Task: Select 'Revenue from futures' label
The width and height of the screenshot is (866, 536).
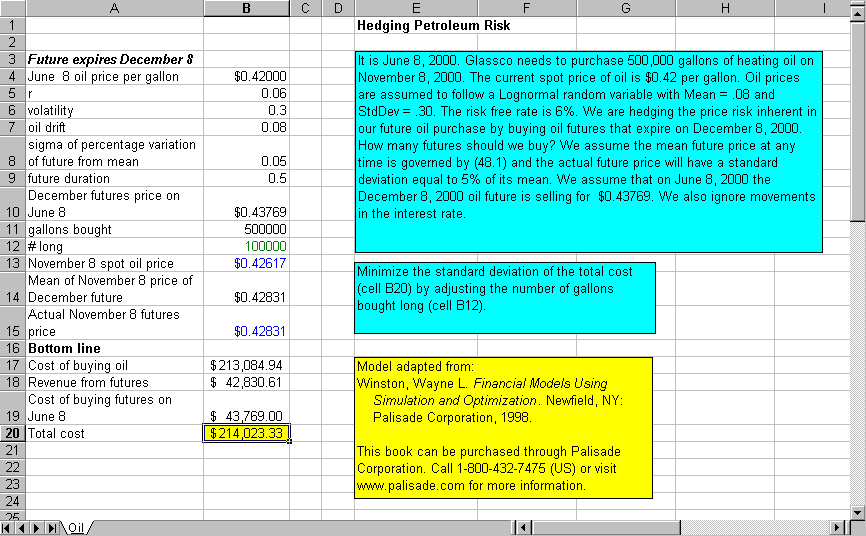Action: [114, 382]
